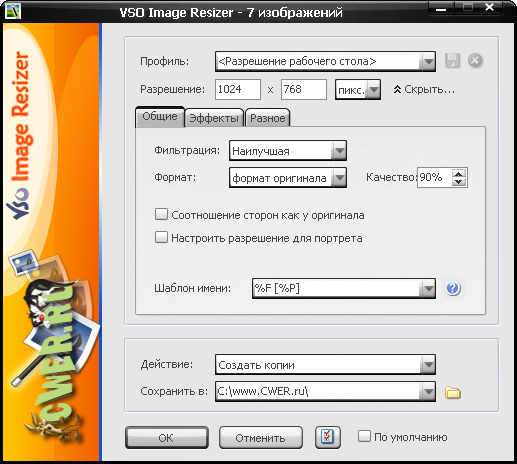The image size is (517, 464).
Task: Open the name template help icon
Action: pyautogui.click(x=453, y=288)
